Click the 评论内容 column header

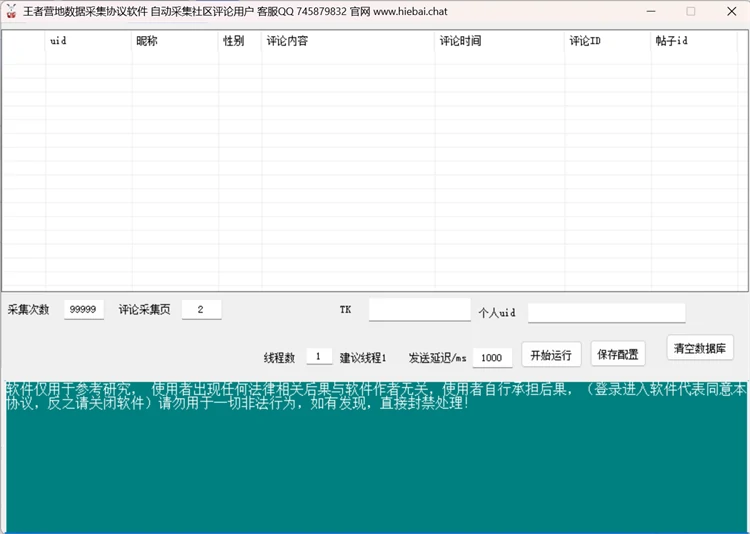pyautogui.click(x=348, y=41)
